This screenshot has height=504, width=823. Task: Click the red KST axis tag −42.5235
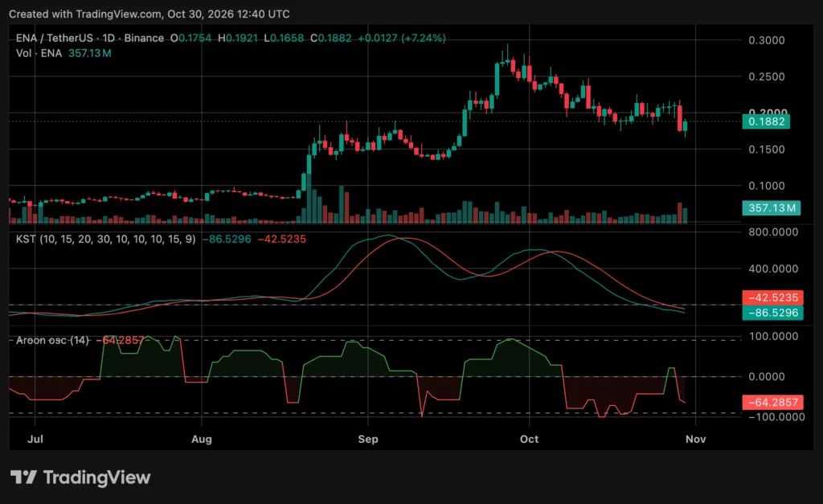[772, 297]
